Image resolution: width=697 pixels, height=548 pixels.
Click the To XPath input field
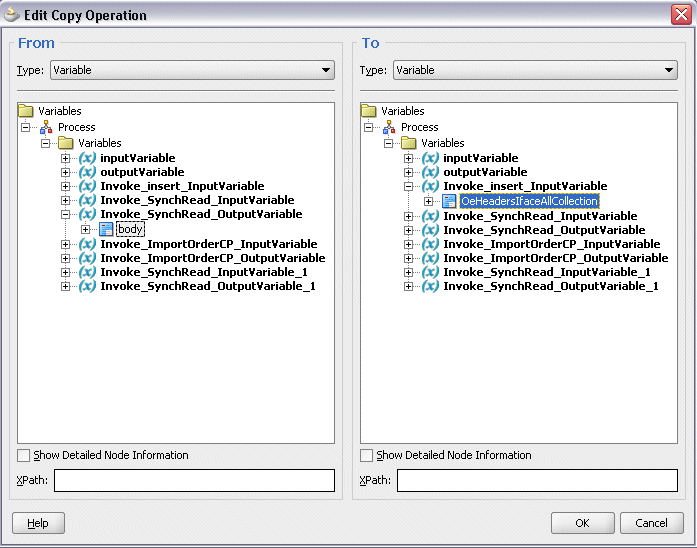coord(537,480)
